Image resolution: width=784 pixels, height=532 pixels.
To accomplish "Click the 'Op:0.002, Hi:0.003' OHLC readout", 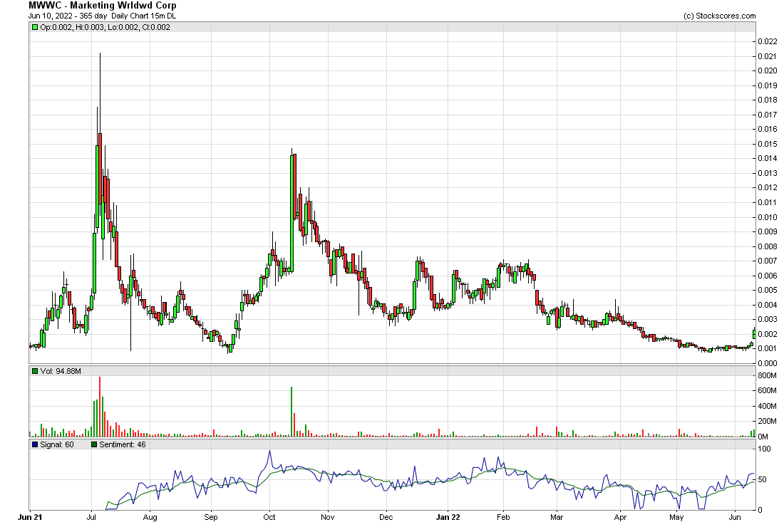I will point(73,28).
